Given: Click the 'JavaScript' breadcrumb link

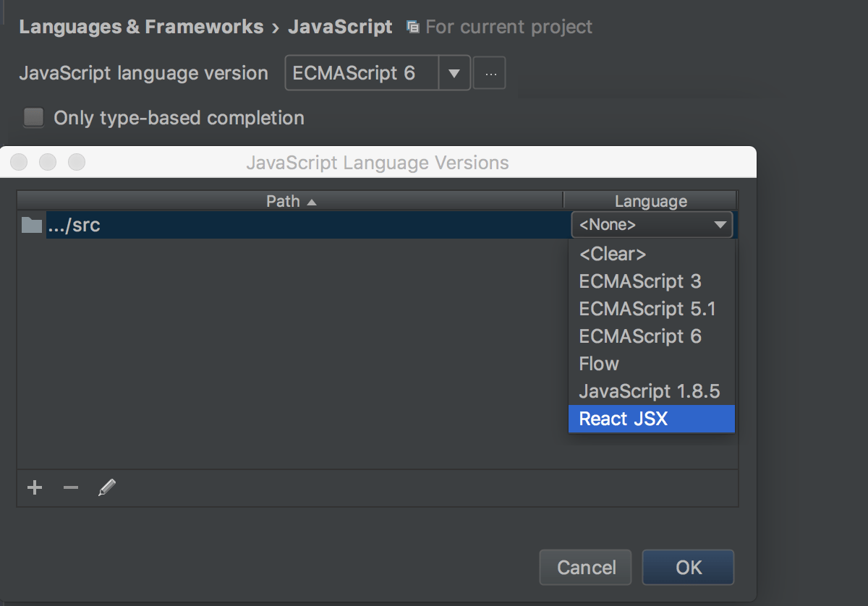Looking at the screenshot, I should tap(340, 26).
